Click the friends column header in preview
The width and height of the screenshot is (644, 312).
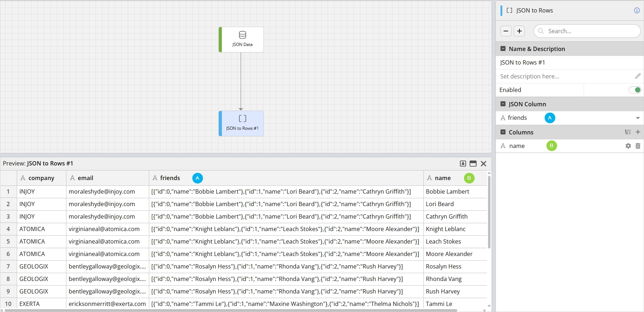286,178
